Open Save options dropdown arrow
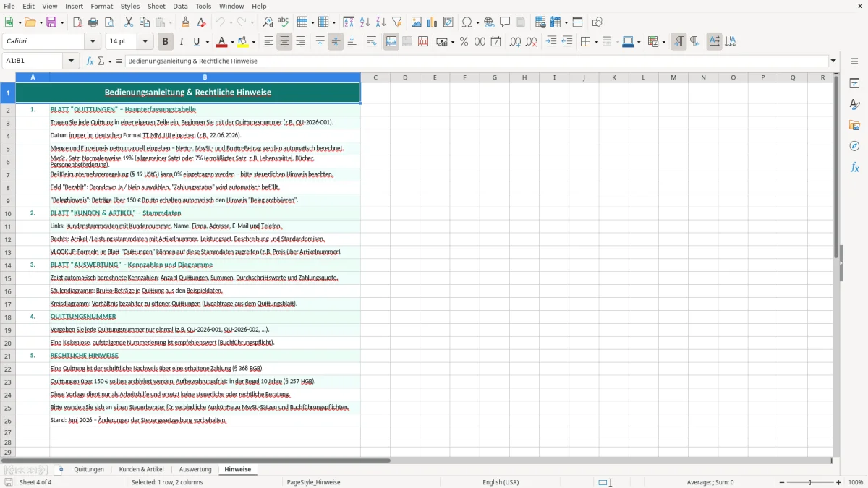The width and height of the screenshot is (868, 488). coord(61,22)
